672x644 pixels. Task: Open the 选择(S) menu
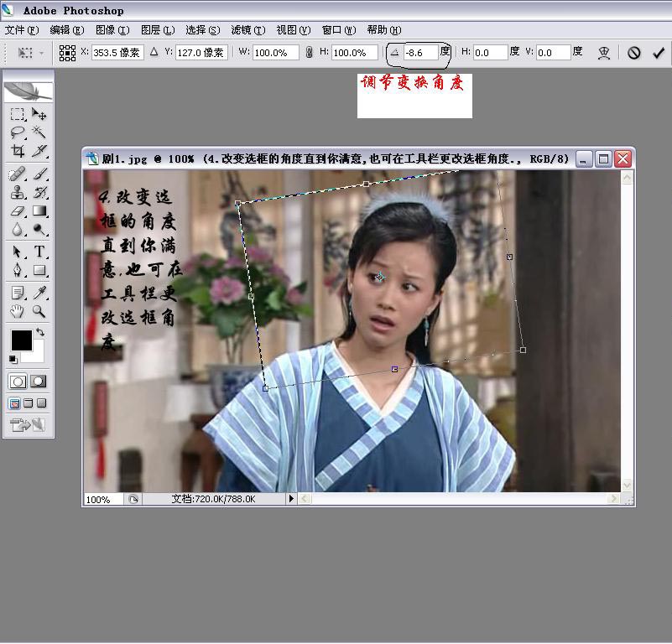[x=203, y=30]
